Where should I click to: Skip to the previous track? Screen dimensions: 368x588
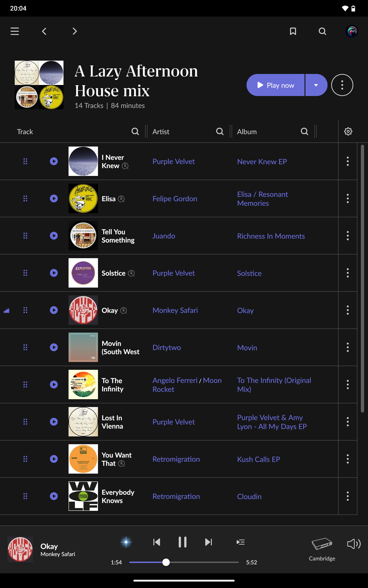click(157, 542)
